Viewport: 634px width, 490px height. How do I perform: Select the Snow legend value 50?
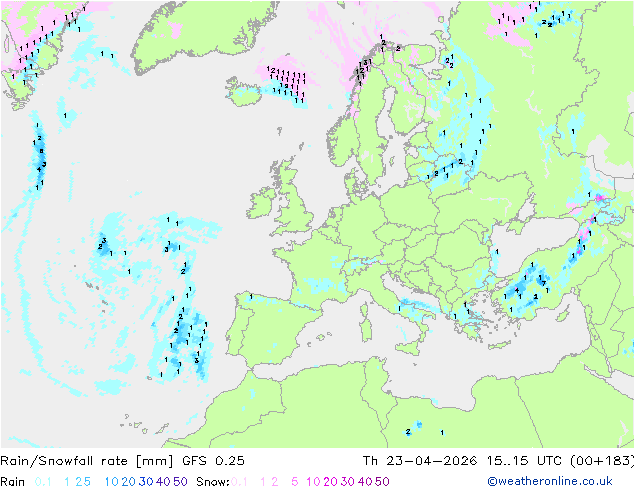point(382,482)
